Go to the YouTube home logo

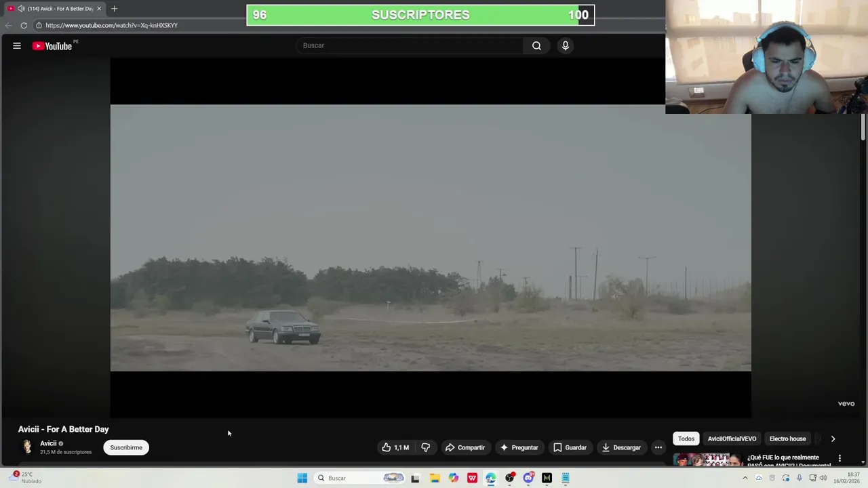click(x=52, y=46)
